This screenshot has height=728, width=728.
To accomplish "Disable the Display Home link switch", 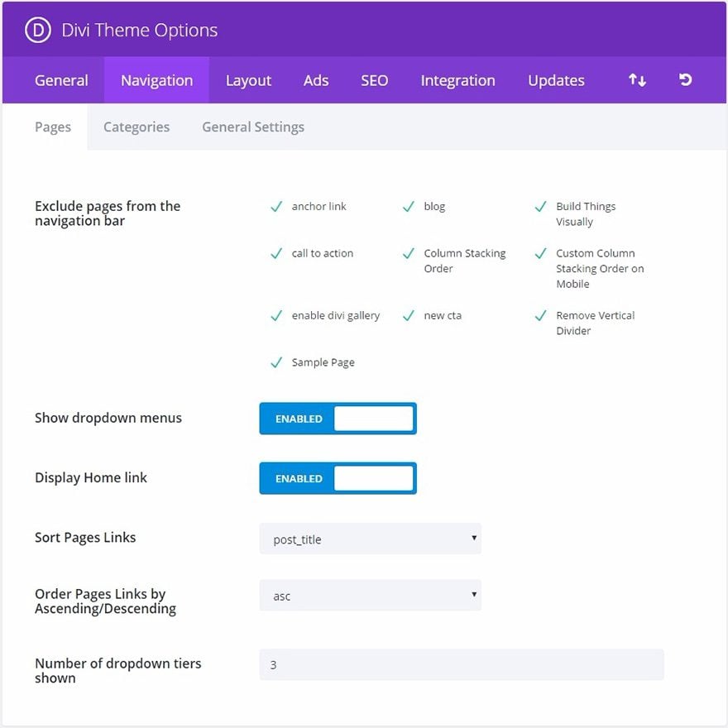I will tap(338, 478).
